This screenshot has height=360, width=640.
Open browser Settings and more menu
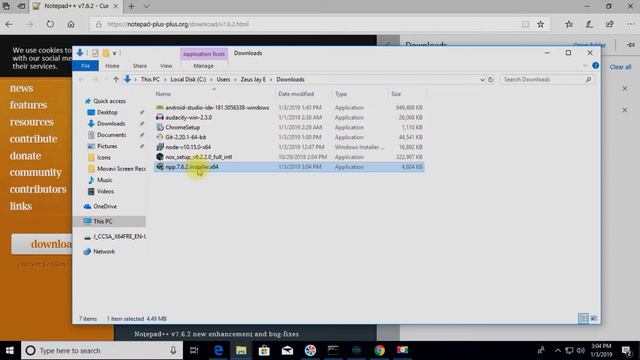coord(631,24)
